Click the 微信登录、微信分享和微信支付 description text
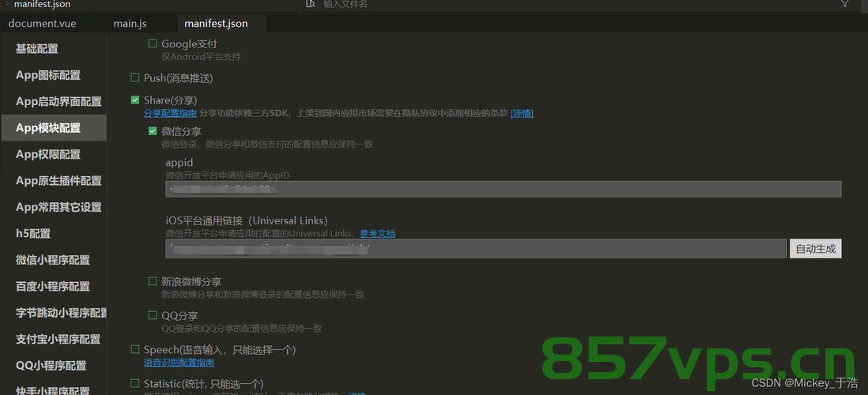The width and height of the screenshot is (868, 395). coord(267,145)
